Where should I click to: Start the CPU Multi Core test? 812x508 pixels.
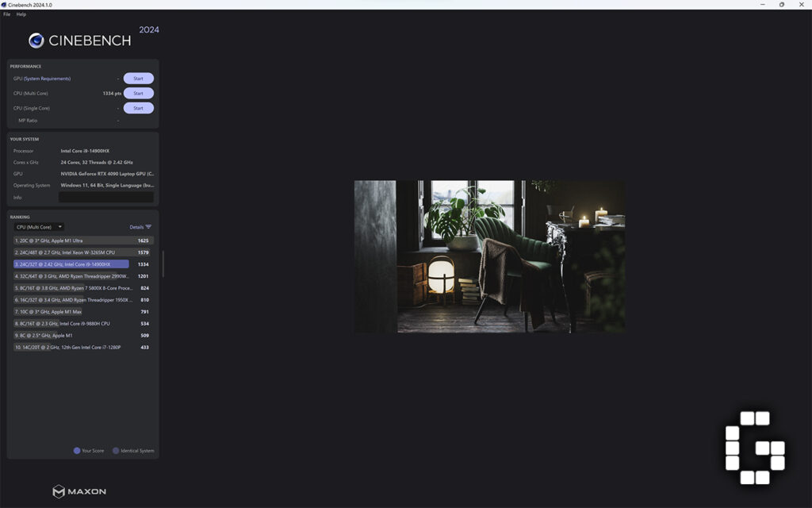click(138, 94)
